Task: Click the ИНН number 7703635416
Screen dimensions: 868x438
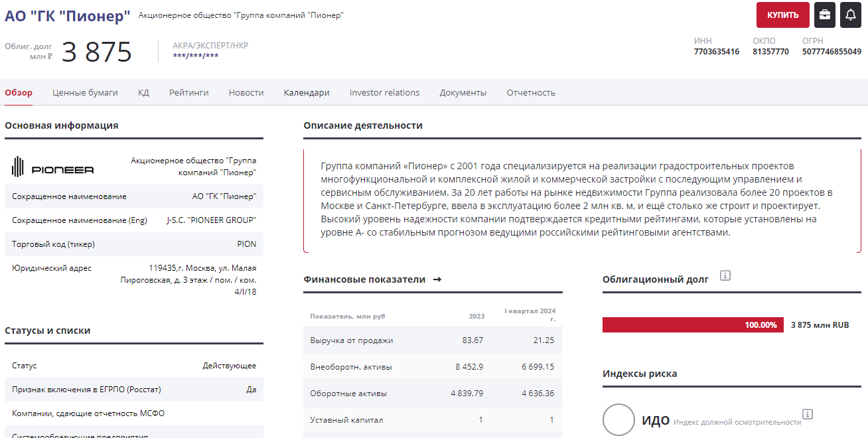Action: click(716, 52)
